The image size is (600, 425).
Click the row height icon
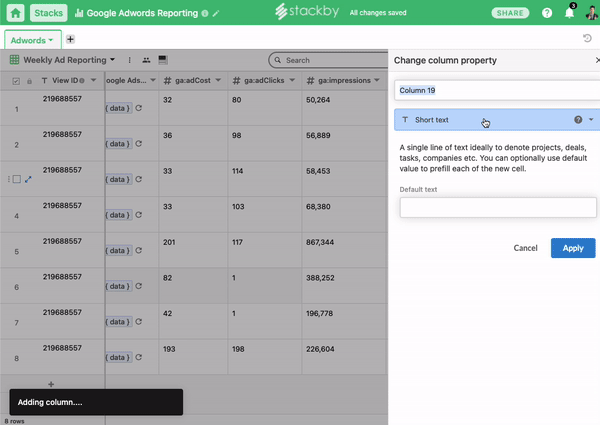pos(163,60)
